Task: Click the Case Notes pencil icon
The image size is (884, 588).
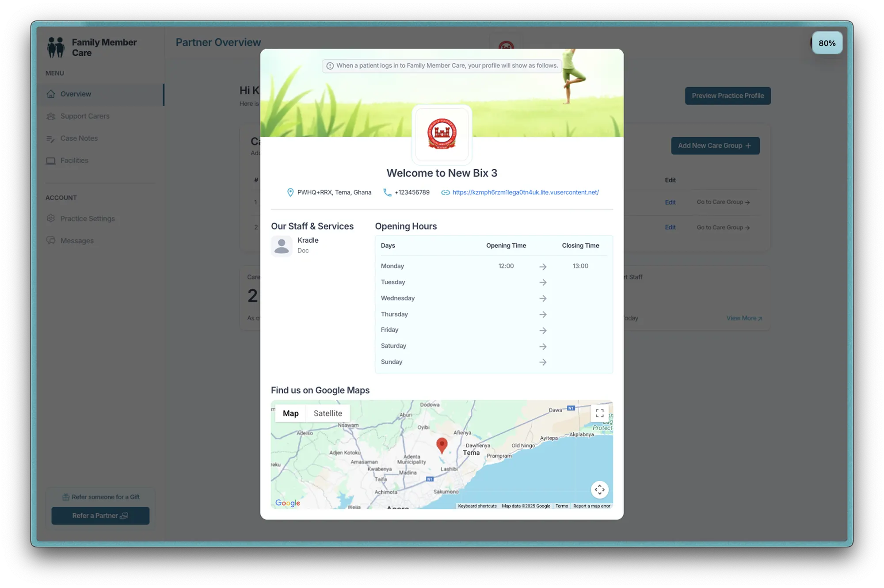Action: tap(51, 138)
